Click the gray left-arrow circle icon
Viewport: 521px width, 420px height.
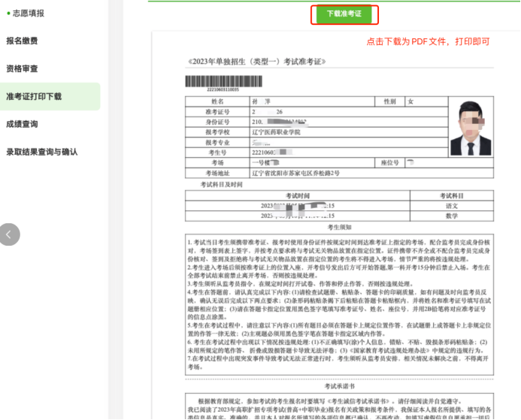[x=9, y=234]
